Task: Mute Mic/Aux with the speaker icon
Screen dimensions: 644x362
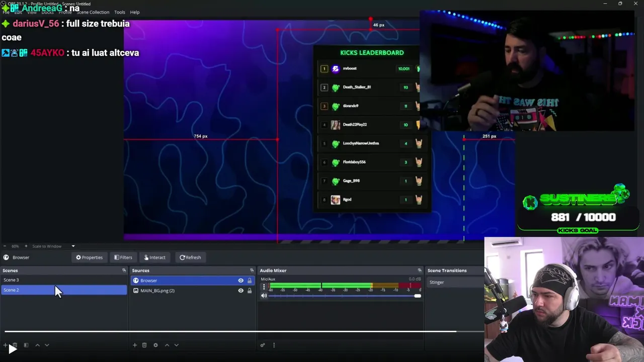Action: point(264,296)
